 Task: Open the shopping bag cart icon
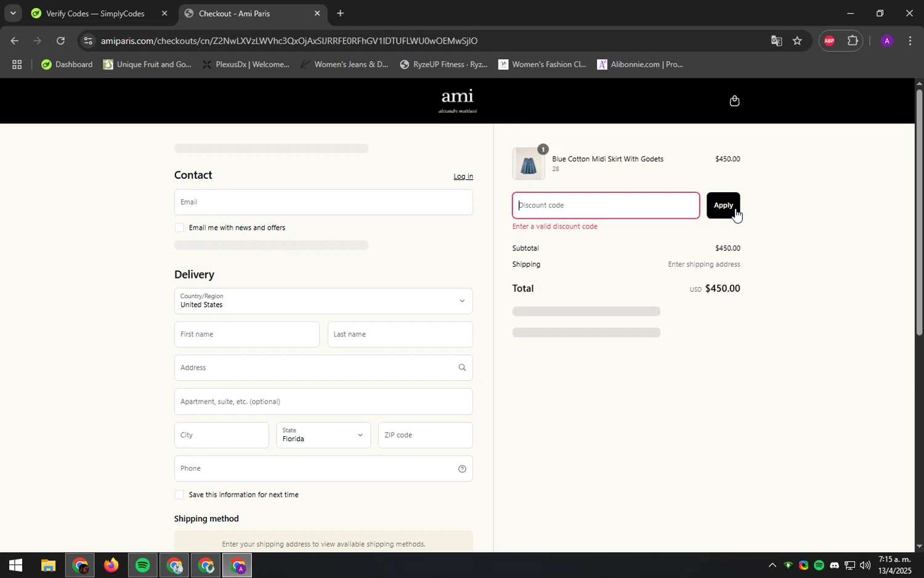(x=734, y=101)
